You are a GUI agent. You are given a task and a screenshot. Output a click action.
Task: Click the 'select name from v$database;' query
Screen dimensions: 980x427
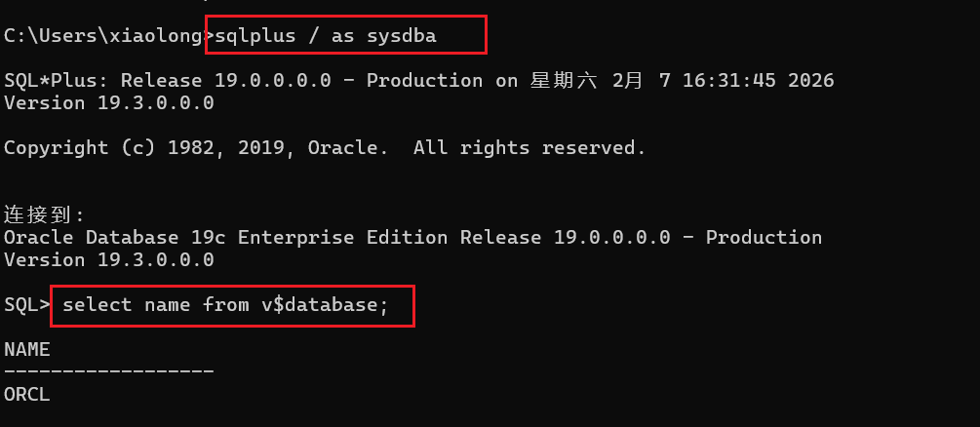coord(225,305)
